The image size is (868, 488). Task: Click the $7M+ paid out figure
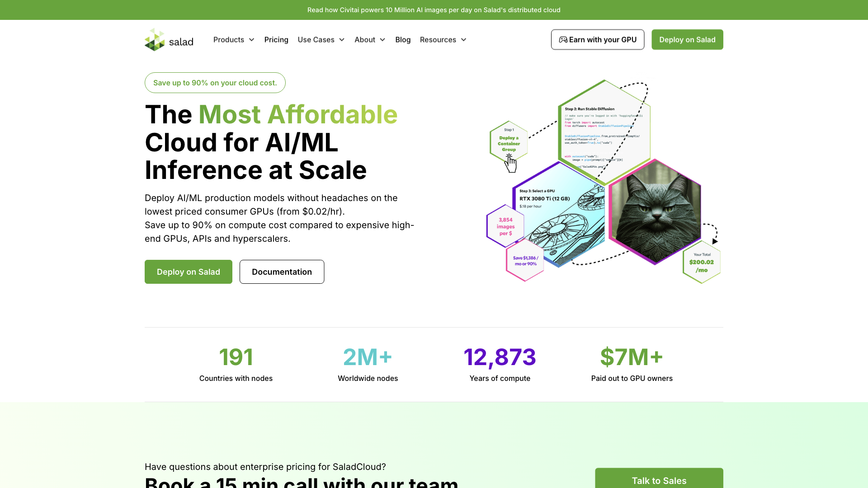(x=632, y=357)
